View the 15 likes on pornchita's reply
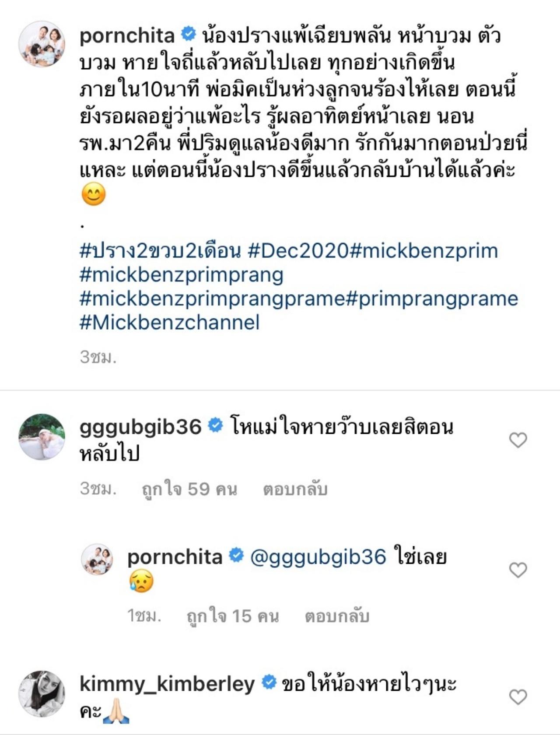 click(x=233, y=616)
